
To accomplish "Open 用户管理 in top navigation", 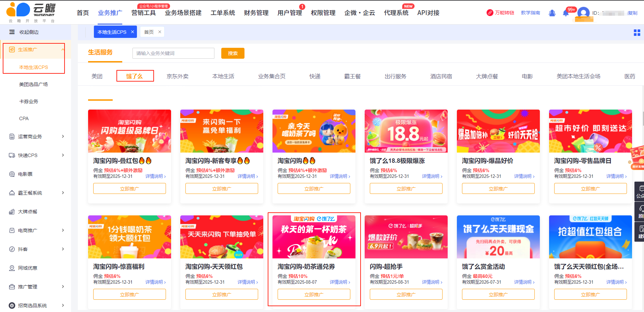I will 290,13.
